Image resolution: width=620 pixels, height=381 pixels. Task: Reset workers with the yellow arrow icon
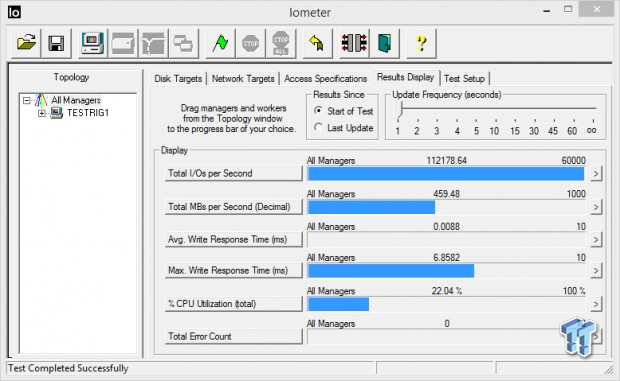[317, 43]
